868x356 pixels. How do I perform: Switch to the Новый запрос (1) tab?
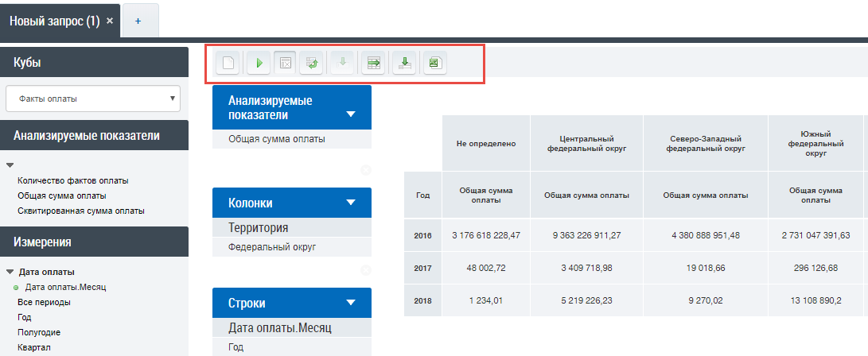click(x=54, y=21)
